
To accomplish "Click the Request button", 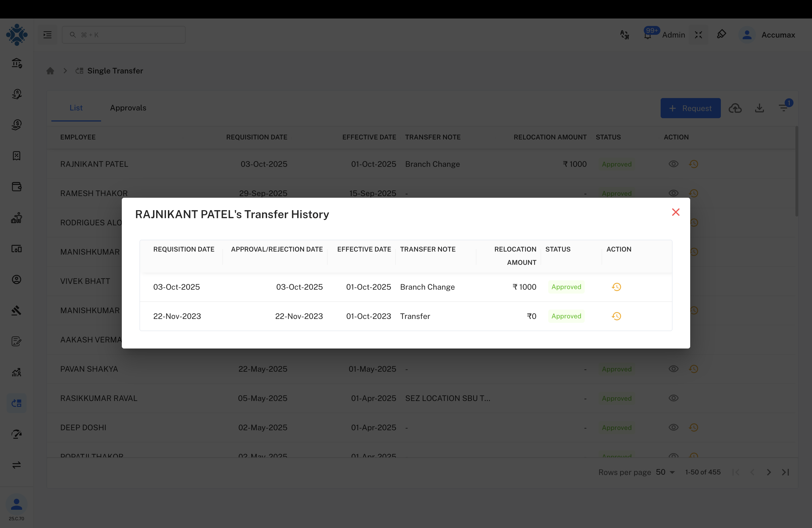I will (690, 108).
